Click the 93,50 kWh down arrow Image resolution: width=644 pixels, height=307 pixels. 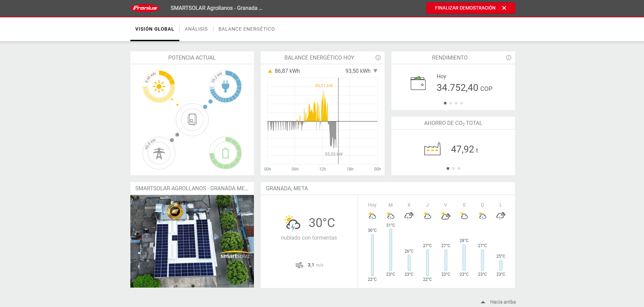click(375, 71)
